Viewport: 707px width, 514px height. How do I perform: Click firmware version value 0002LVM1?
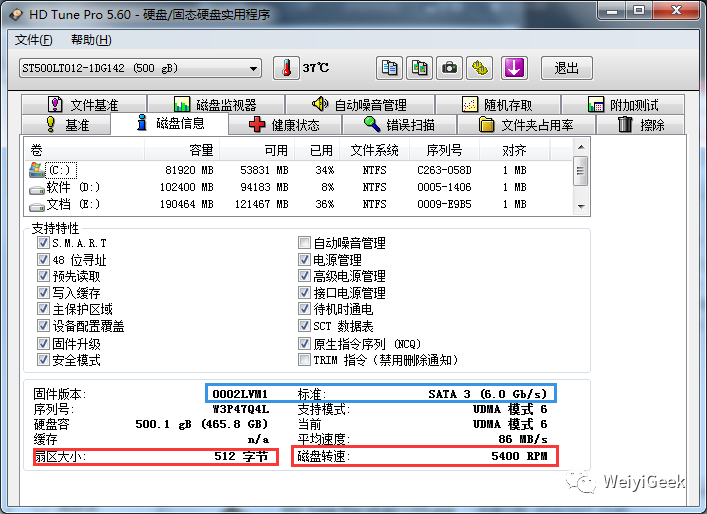240,394
